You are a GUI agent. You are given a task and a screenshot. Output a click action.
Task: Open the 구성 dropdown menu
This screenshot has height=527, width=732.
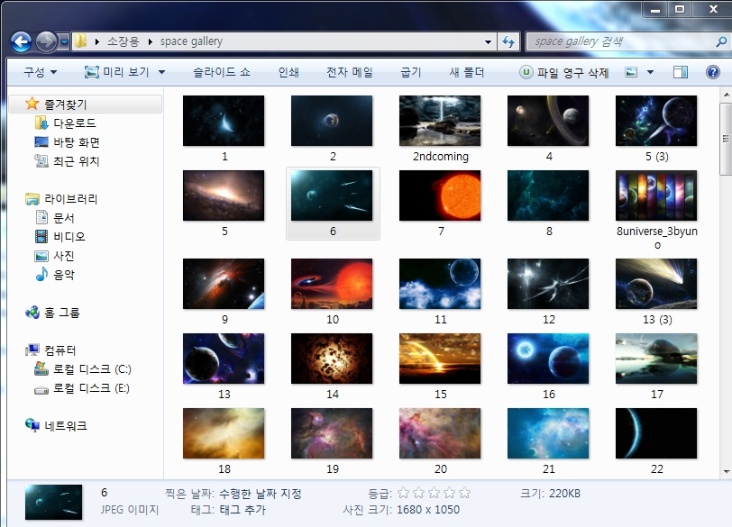click(x=40, y=73)
